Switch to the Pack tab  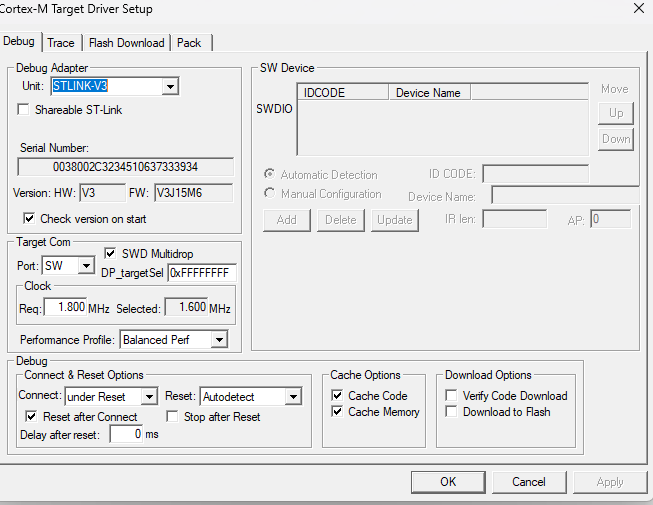pyautogui.click(x=189, y=43)
